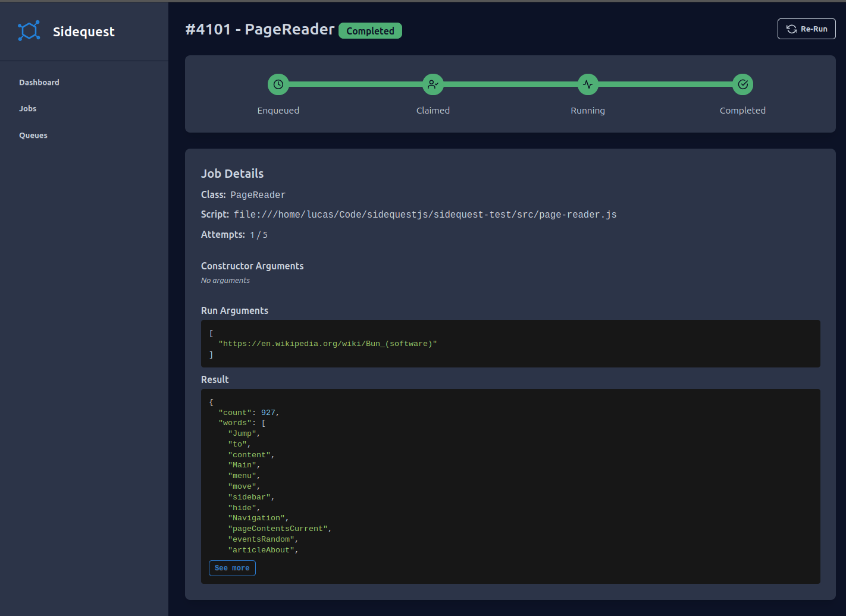Click the "hide" word in the result

point(242,508)
